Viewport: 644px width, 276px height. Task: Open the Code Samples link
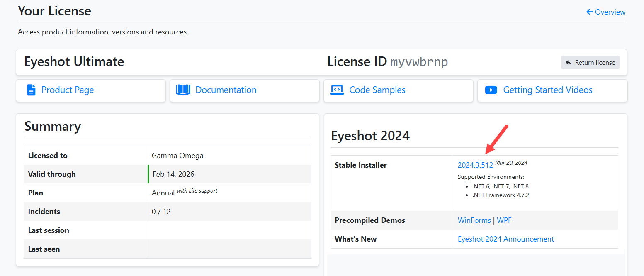tap(377, 90)
